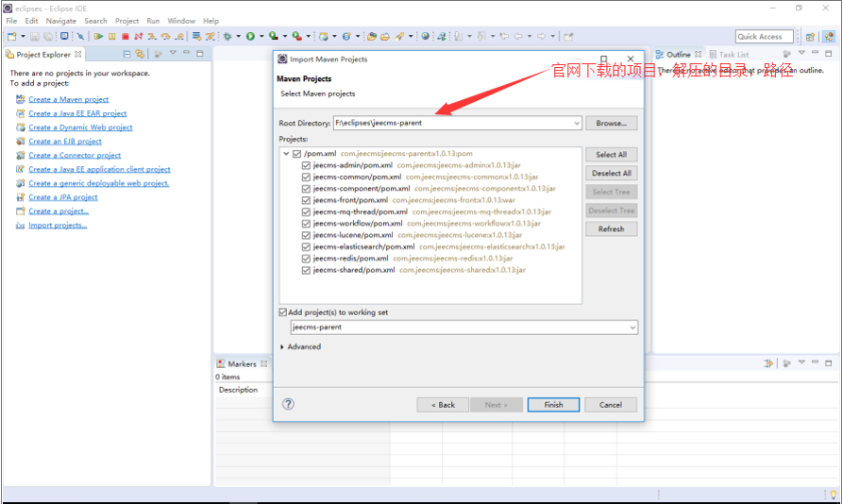Open the File menu
The width and height of the screenshot is (843, 504).
point(11,21)
